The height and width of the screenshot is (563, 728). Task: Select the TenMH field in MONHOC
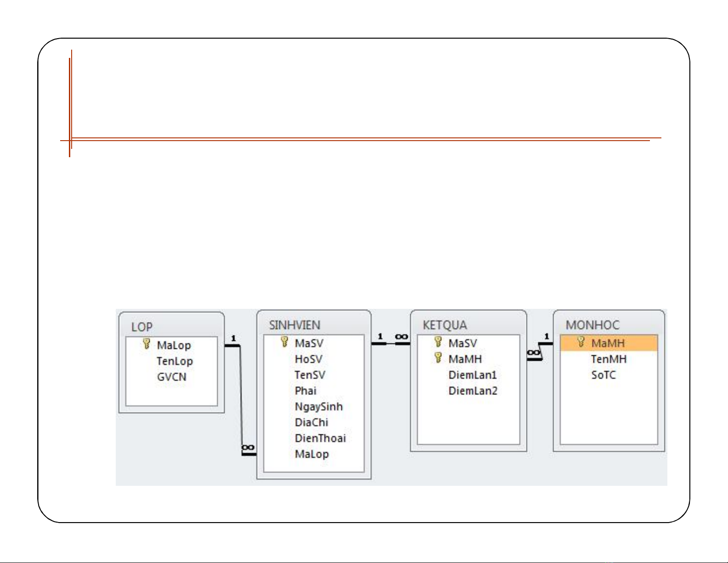tap(609, 359)
